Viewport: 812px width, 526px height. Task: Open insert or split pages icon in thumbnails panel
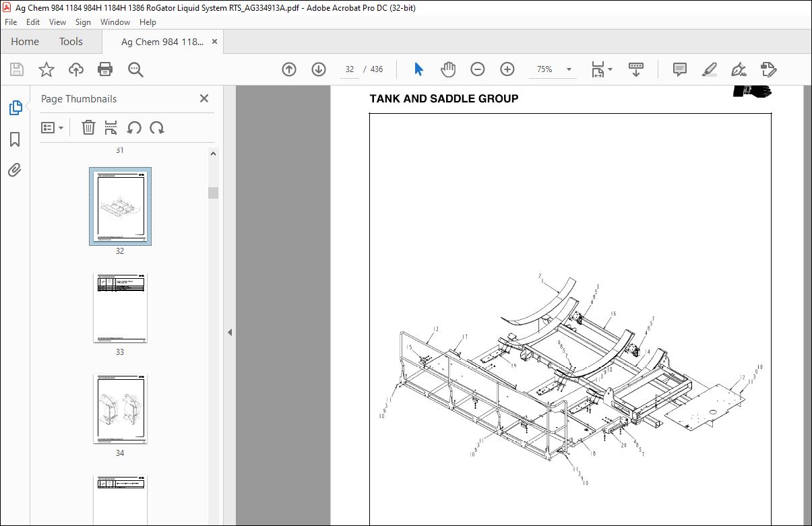coord(111,127)
